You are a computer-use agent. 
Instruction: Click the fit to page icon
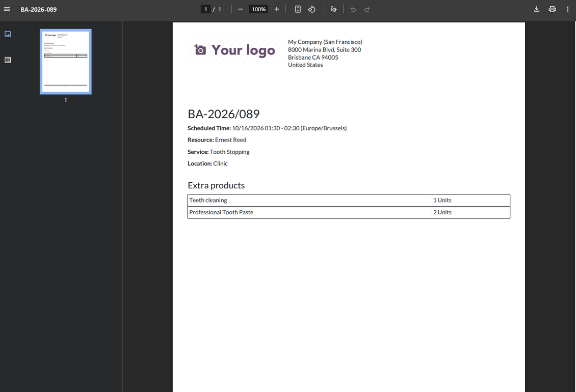coord(298,9)
